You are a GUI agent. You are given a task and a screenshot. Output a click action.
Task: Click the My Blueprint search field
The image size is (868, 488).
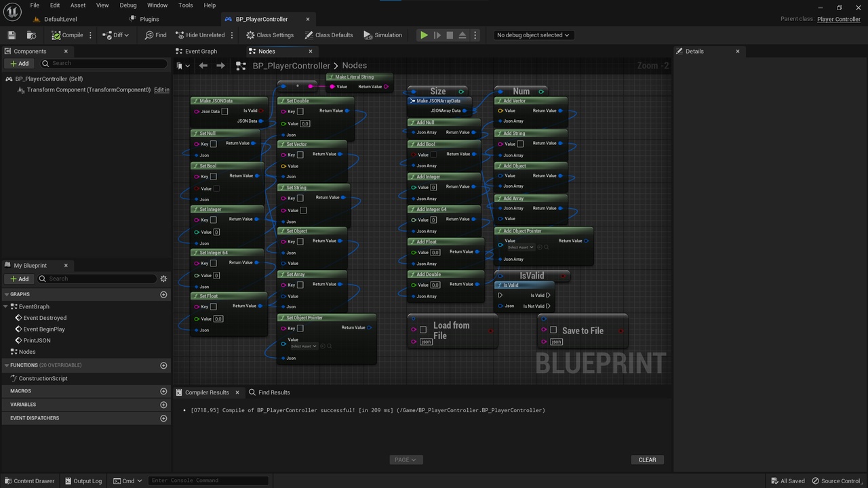97,279
